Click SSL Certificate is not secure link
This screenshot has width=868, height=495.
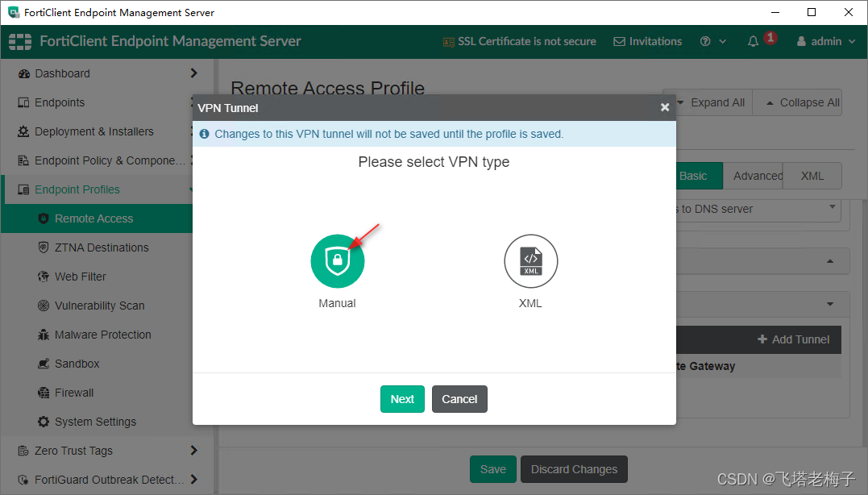pyautogui.click(x=519, y=42)
